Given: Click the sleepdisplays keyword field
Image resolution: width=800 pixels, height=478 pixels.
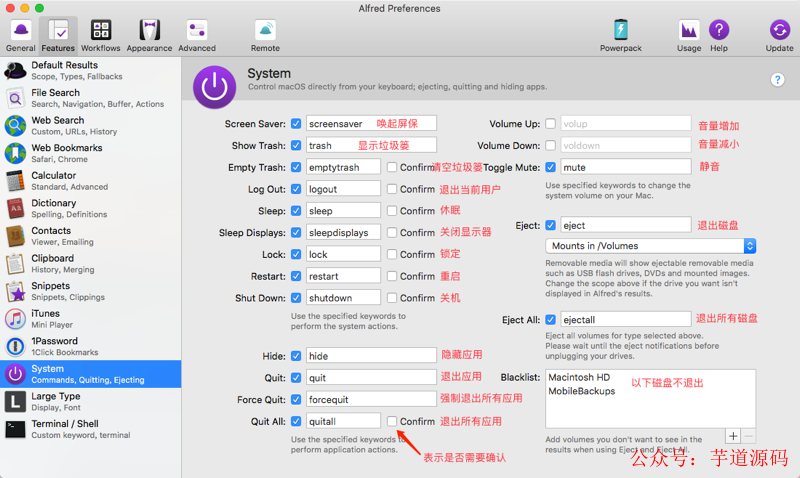Looking at the screenshot, I should [x=343, y=232].
